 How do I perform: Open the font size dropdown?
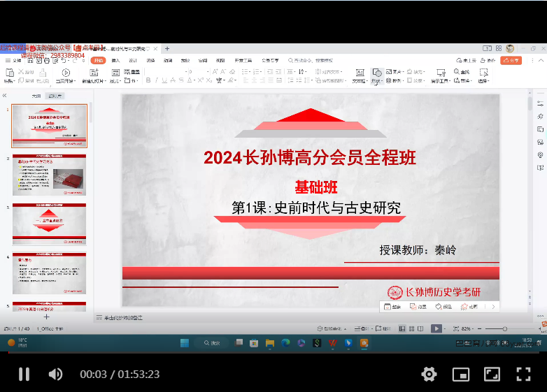(208, 72)
